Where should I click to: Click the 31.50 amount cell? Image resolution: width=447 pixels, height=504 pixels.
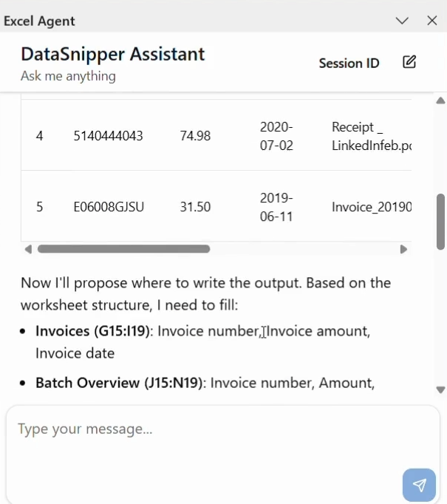(x=195, y=207)
